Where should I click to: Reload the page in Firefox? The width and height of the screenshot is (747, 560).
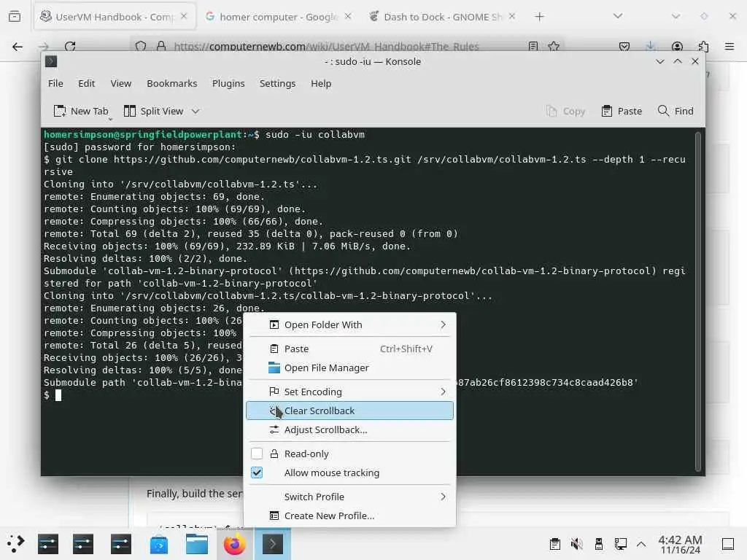(x=70, y=46)
